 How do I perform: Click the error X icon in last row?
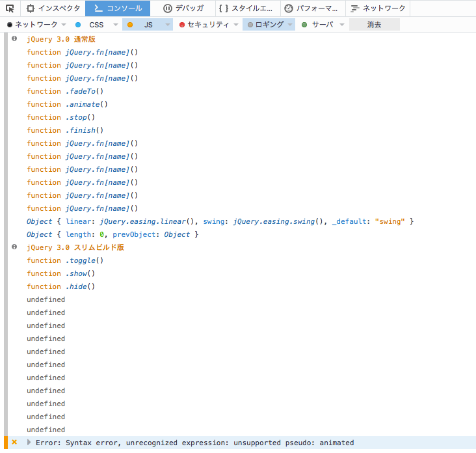click(14, 442)
